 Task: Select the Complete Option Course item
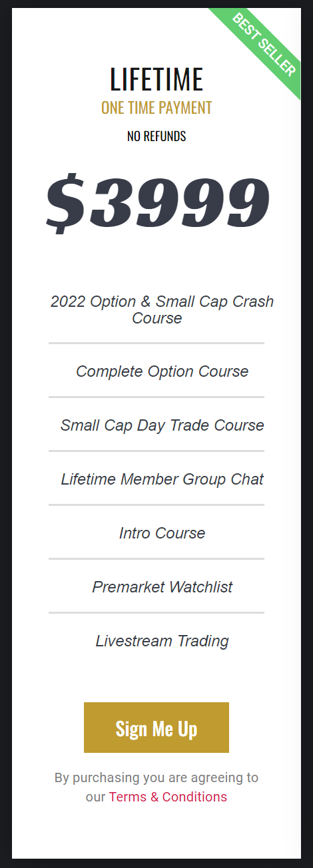[x=162, y=371]
